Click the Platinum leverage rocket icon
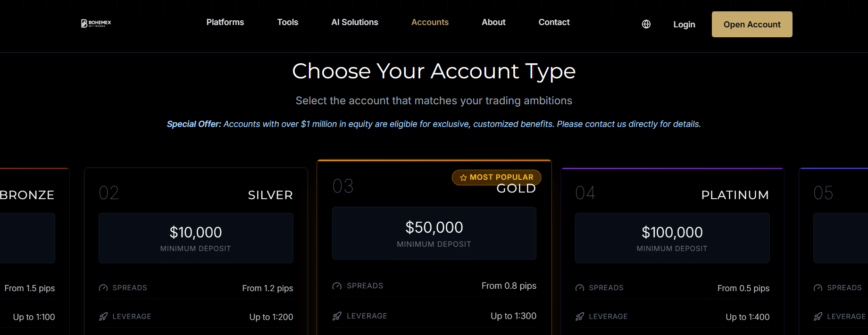The image size is (868, 335). pyautogui.click(x=580, y=317)
